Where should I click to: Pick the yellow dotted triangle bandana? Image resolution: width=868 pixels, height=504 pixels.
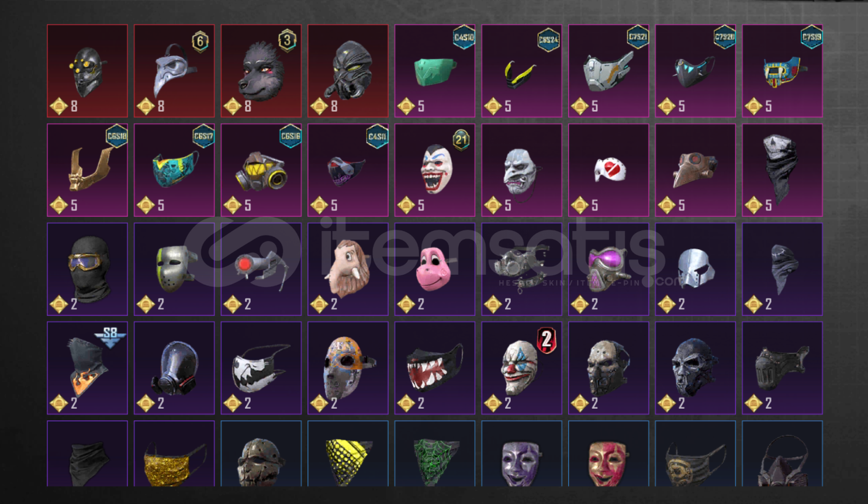348,454
